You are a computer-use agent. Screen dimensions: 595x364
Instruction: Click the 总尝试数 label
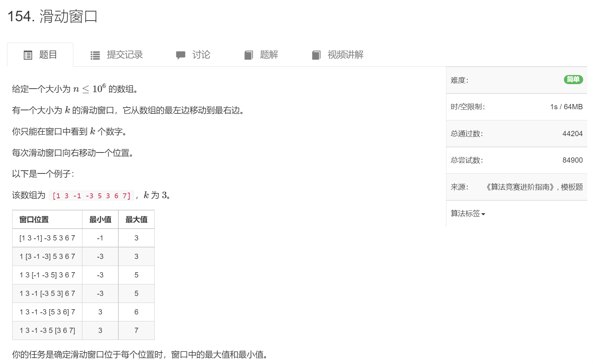point(467,160)
